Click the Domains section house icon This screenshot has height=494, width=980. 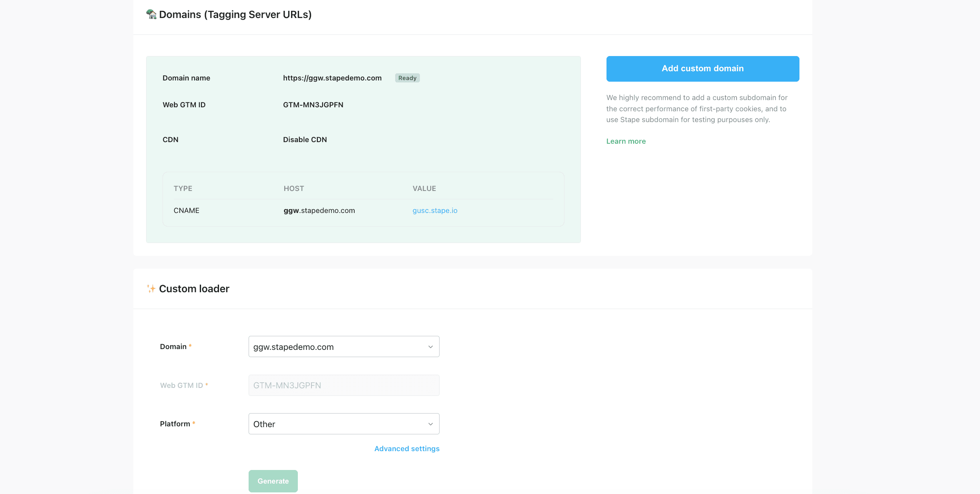point(151,14)
